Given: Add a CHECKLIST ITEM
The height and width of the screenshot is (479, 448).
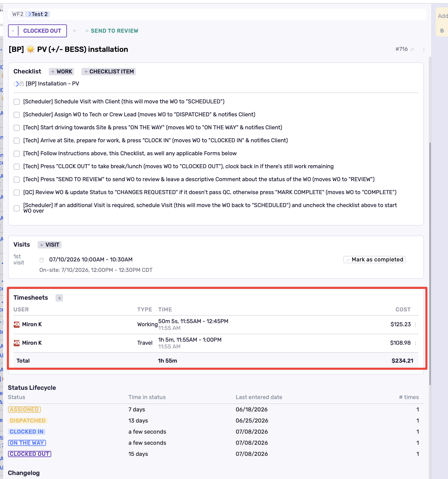Looking at the screenshot, I should click(109, 72).
